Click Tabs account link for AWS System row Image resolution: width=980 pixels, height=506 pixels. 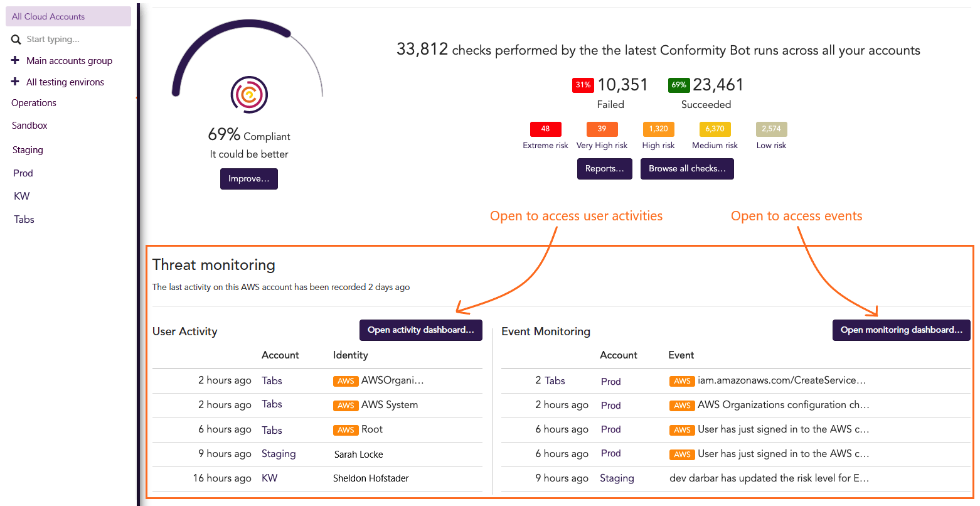pyautogui.click(x=272, y=404)
